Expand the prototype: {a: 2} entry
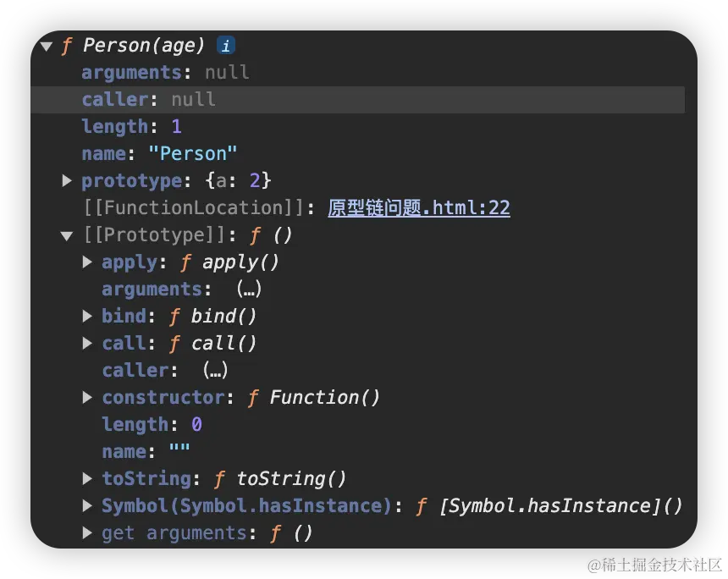This screenshot has width=728, height=579. coord(67,180)
